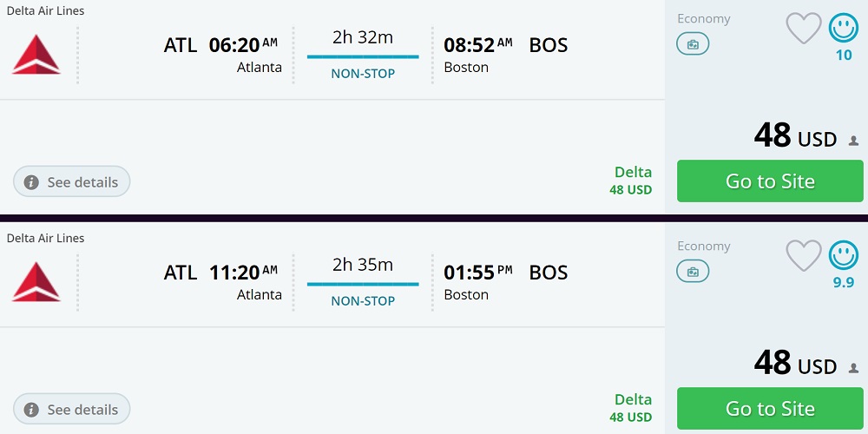Viewport: 868px width, 434px height.
Task: Click the smiley rating icon showing 10
Action: [x=843, y=29]
